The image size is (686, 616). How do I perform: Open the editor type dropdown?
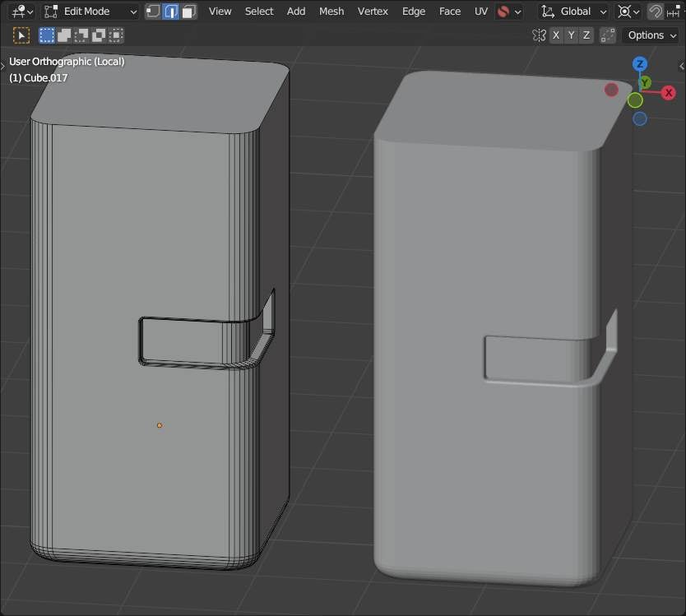coord(21,12)
